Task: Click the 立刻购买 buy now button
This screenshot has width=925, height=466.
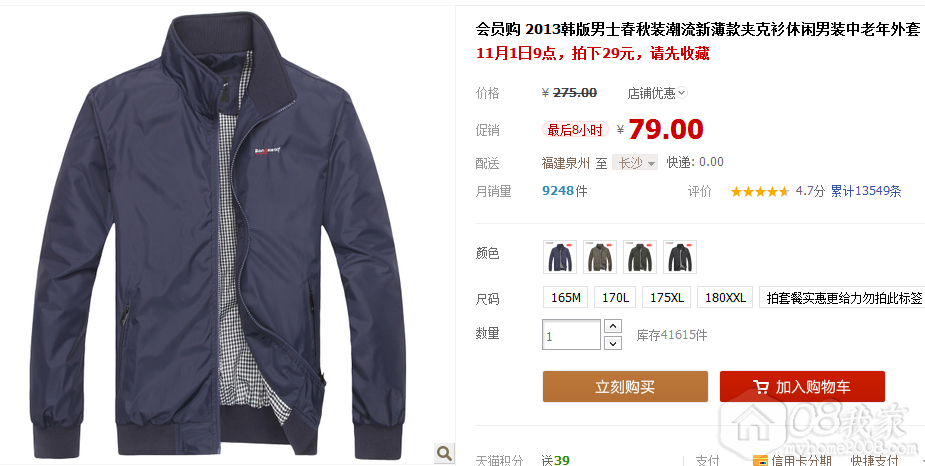Action: point(625,386)
